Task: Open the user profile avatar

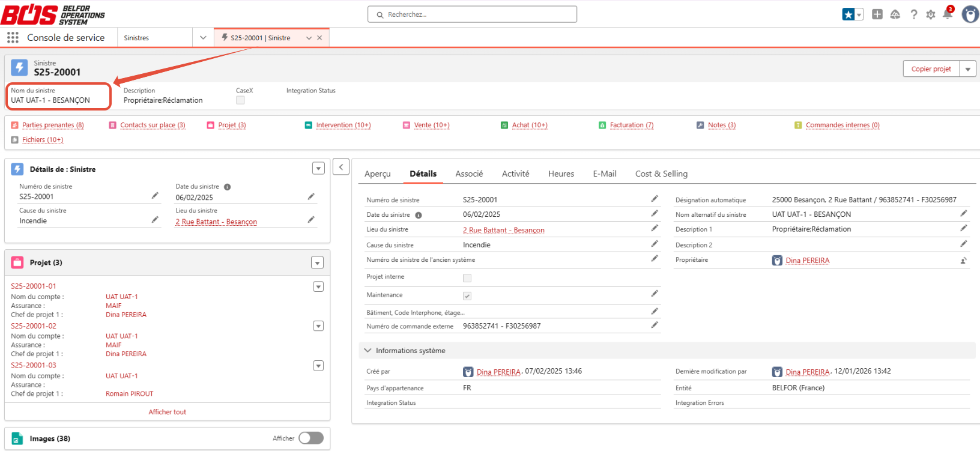Action: click(970, 14)
